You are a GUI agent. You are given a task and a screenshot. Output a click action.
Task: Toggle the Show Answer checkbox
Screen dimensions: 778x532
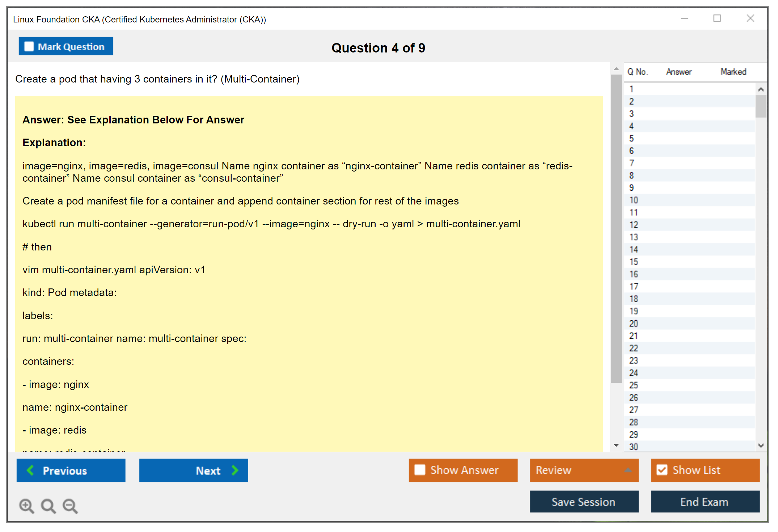click(x=420, y=470)
